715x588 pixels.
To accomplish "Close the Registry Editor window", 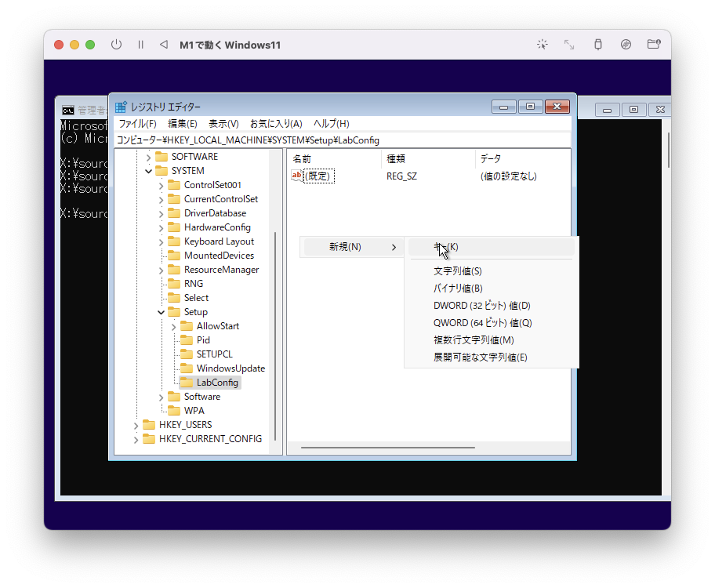I will [x=557, y=107].
